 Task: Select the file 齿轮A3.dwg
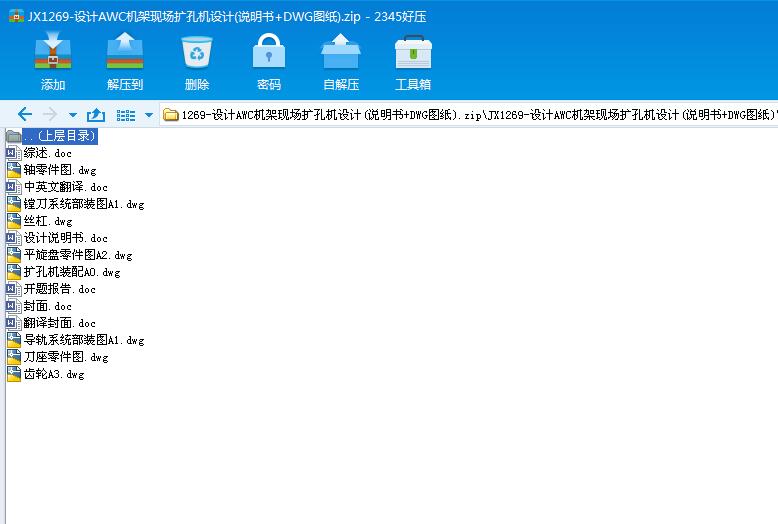[x=54, y=374]
